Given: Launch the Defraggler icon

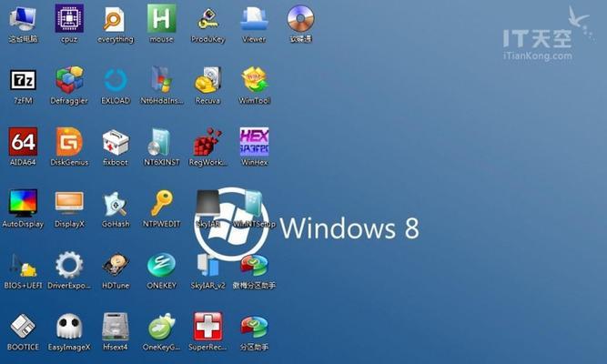Looking at the screenshot, I should tap(69, 80).
